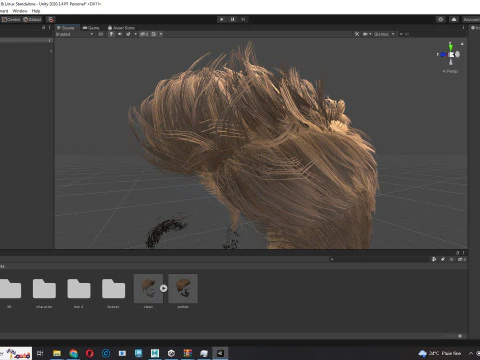This screenshot has width=480, height=360.
Task: Toggle the scene grid visibility icon
Action: 153,34
